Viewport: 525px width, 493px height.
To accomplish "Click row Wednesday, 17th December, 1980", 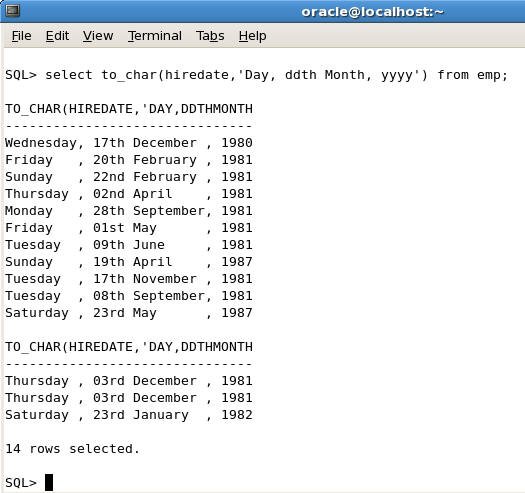I will tap(129, 143).
